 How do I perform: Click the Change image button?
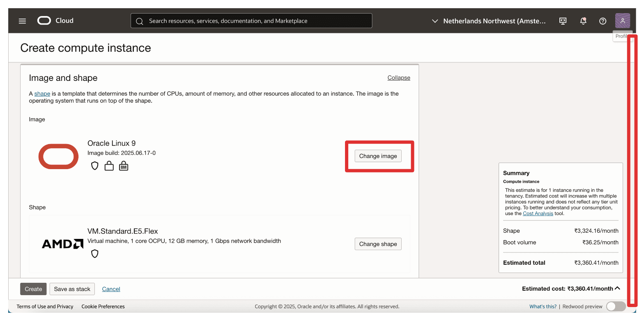tap(378, 156)
